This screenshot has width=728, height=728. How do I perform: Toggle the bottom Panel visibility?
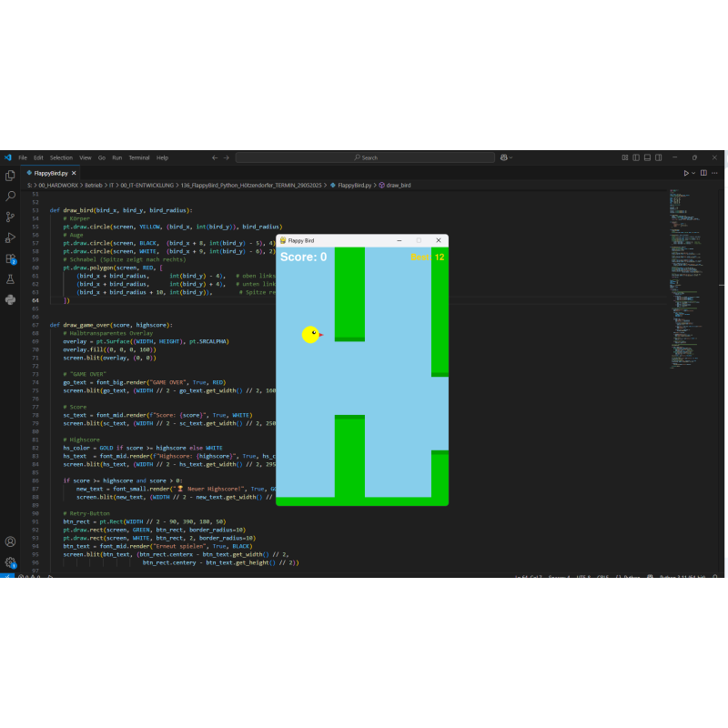(x=647, y=157)
